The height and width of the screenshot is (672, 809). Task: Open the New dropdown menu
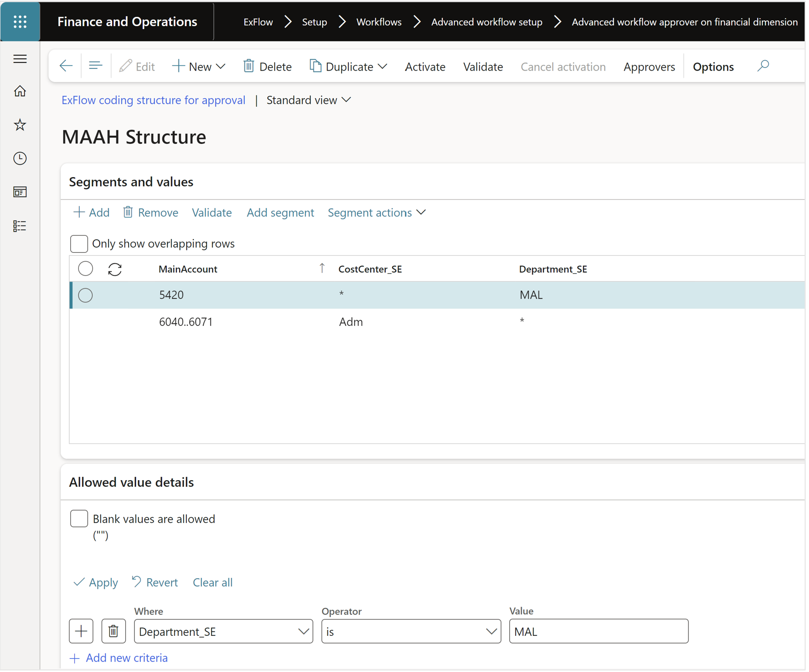point(199,66)
